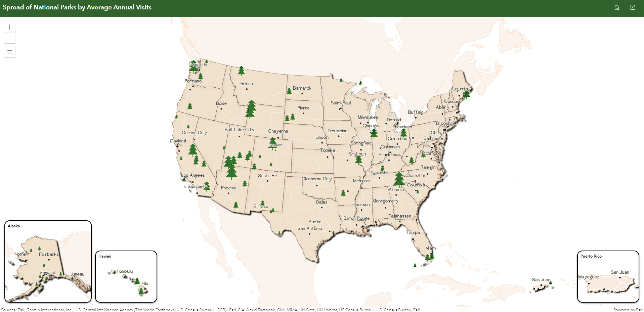The height and width of the screenshot is (312, 644).
Task: Select the park tree in central Oregon
Action: click(190, 106)
